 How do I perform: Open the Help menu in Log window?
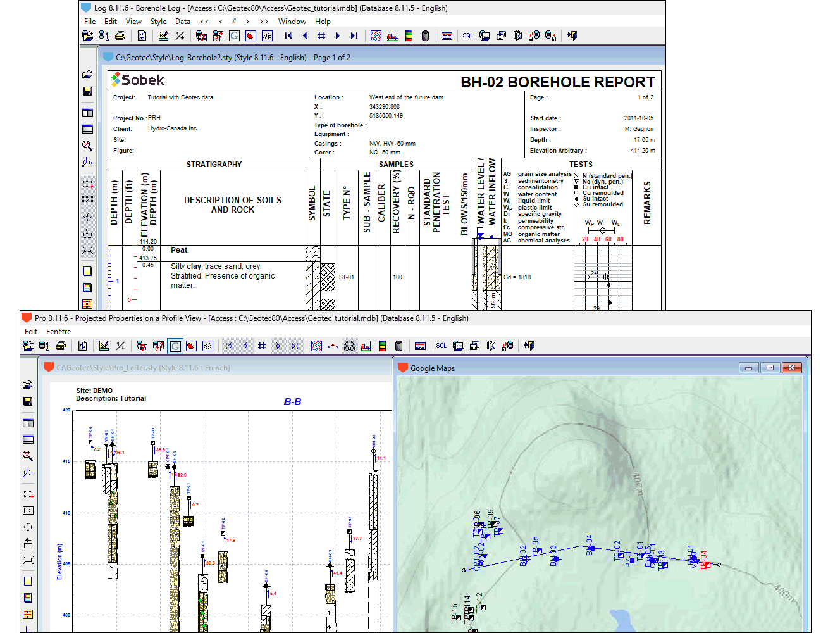tap(323, 22)
